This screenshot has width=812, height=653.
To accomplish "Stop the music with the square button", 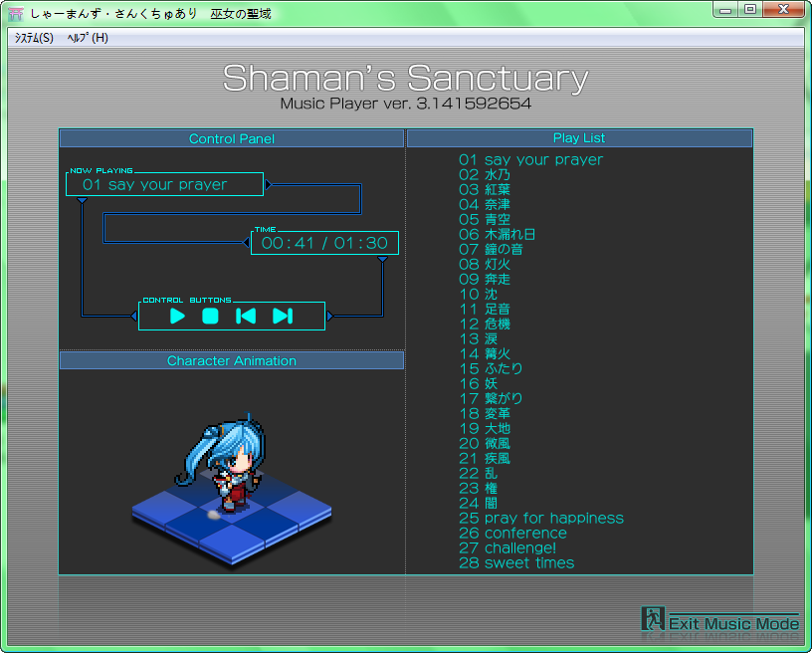I will 210,316.
